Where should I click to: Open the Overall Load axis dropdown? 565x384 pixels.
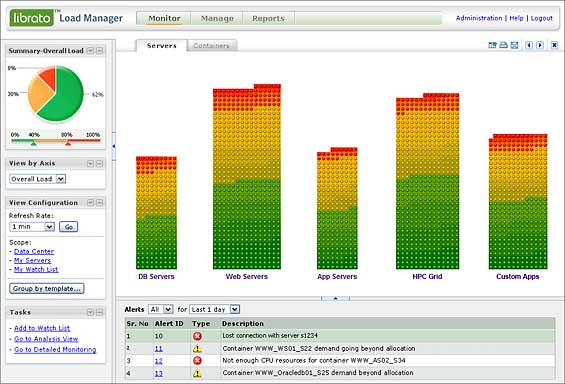tap(37, 179)
